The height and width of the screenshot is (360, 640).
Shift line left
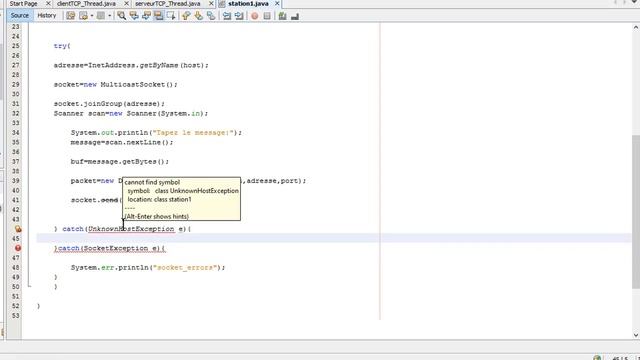227,16
